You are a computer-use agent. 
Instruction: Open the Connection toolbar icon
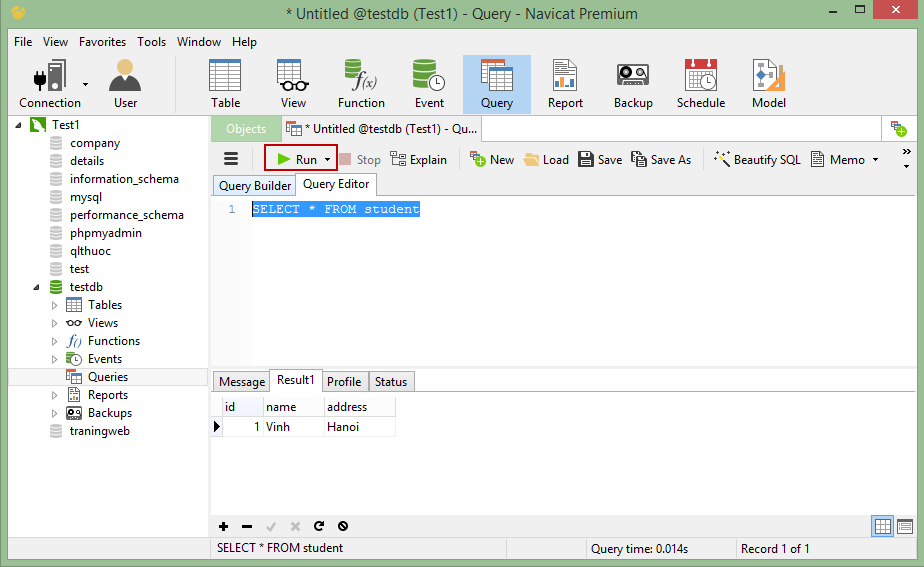click(x=50, y=84)
